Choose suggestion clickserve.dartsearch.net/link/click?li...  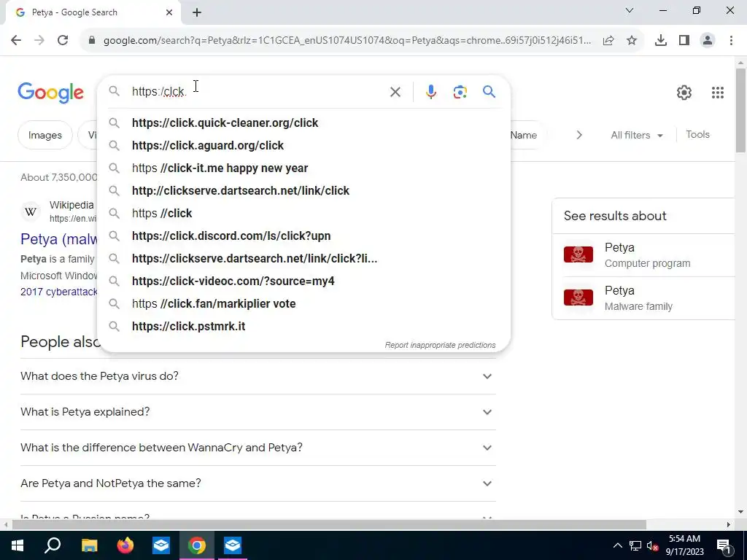pos(303,259)
